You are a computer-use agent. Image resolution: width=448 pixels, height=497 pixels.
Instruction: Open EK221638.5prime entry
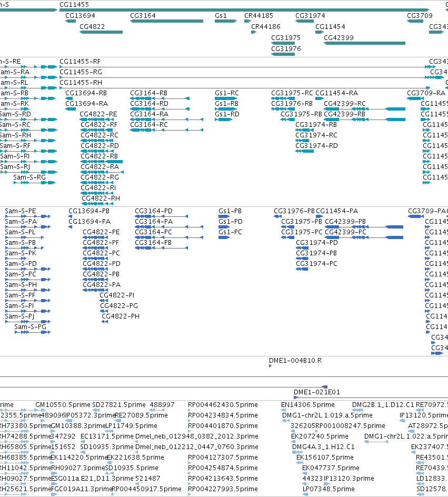click(x=135, y=457)
